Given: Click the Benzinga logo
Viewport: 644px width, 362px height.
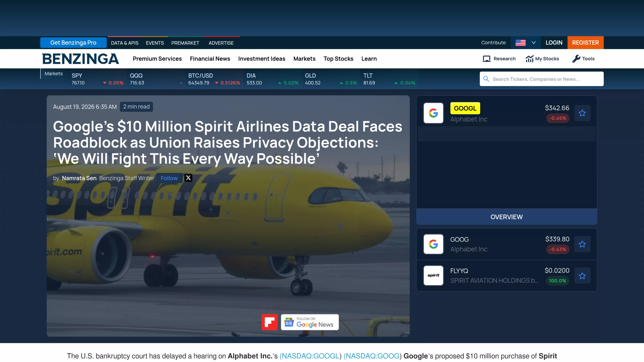Looking at the screenshot, I should pos(80,59).
